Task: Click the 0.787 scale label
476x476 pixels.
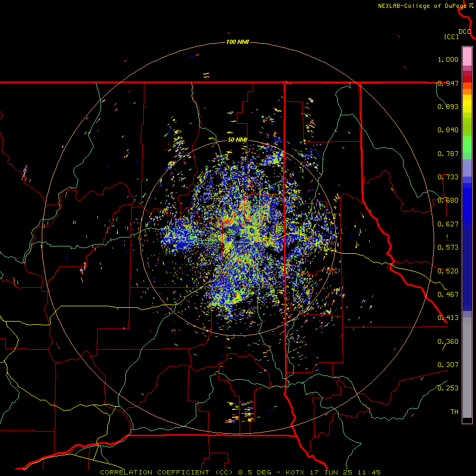Action: click(x=448, y=153)
